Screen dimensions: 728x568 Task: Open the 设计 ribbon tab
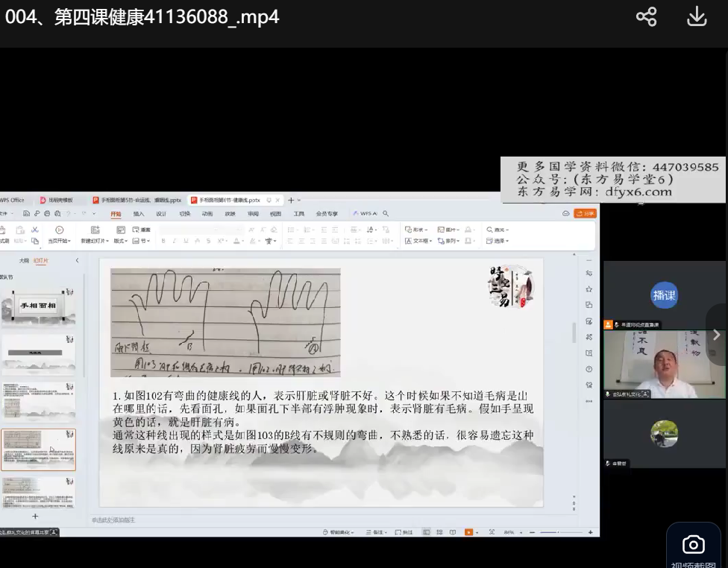[161, 213]
